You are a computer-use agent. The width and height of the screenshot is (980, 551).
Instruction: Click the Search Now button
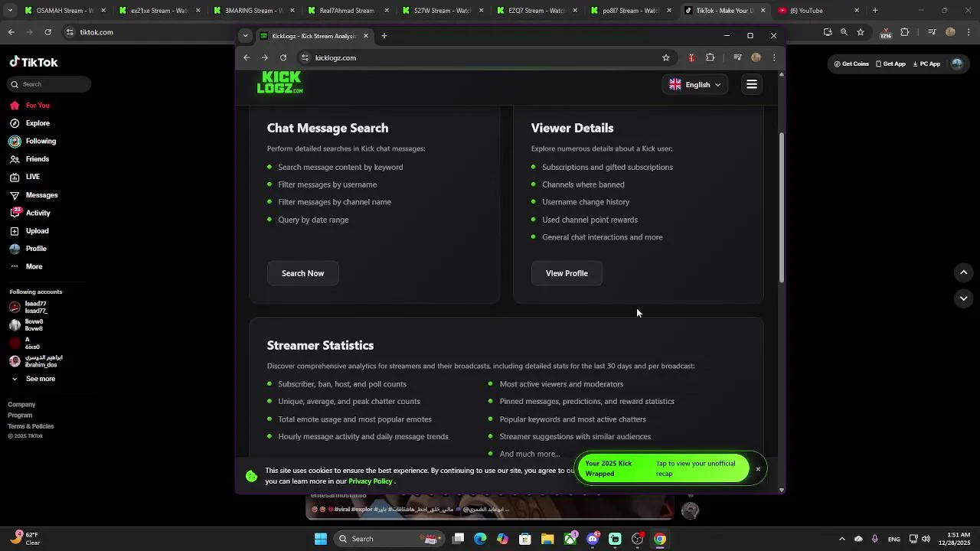pos(302,273)
